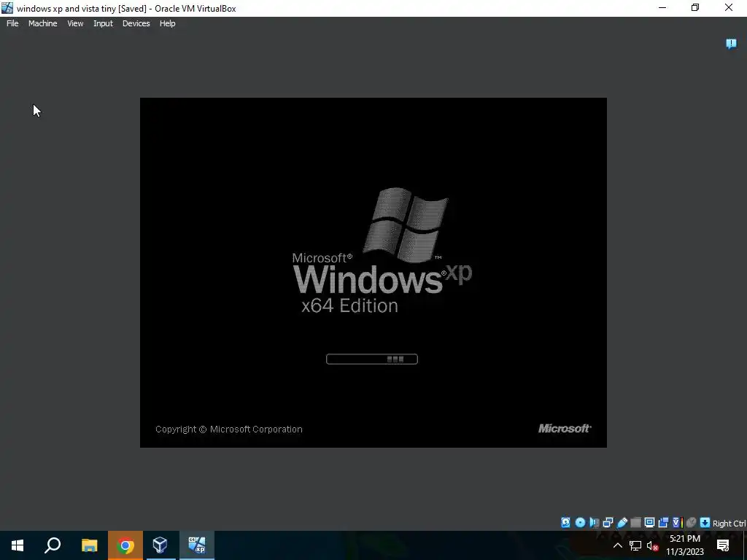747x560 pixels.
Task: Click the optical disc status icon
Action: tap(580, 522)
